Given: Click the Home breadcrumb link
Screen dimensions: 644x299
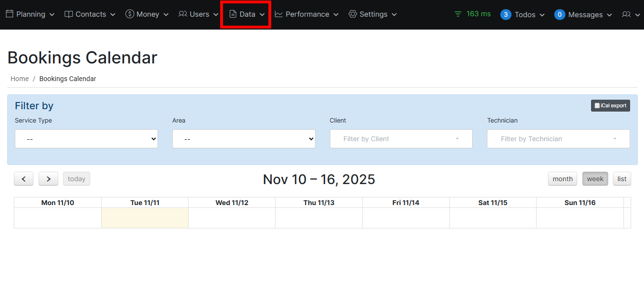Looking at the screenshot, I should pyautogui.click(x=20, y=79).
